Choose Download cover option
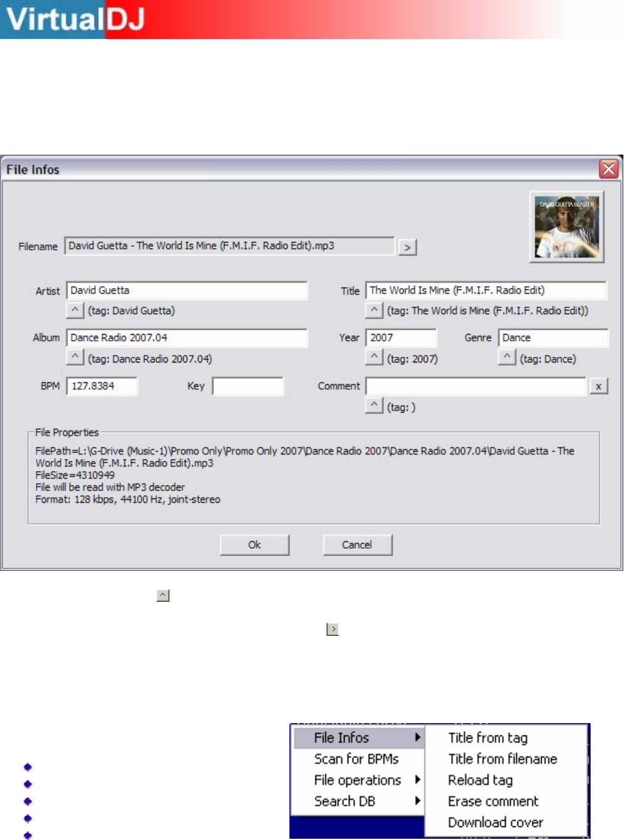 click(505, 823)
